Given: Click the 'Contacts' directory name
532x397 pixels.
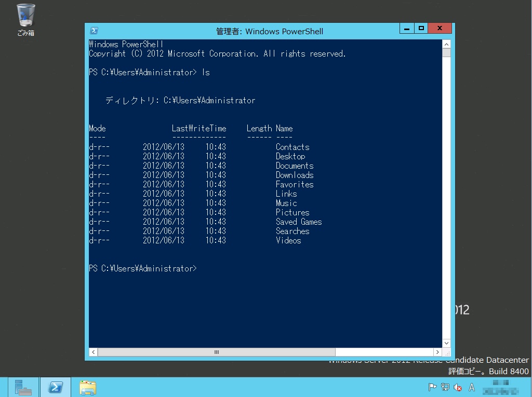Looking at the screenshot, I should click(292, 147).
